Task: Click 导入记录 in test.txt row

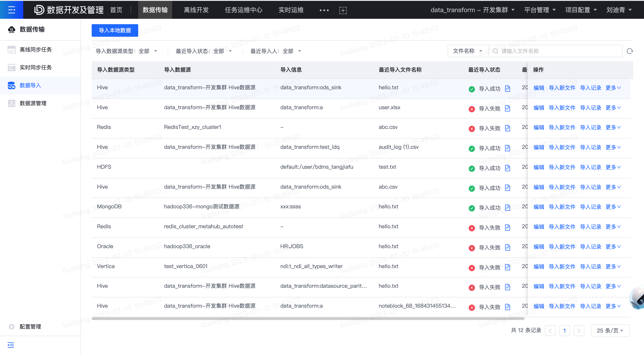Action: coord(591,167)
